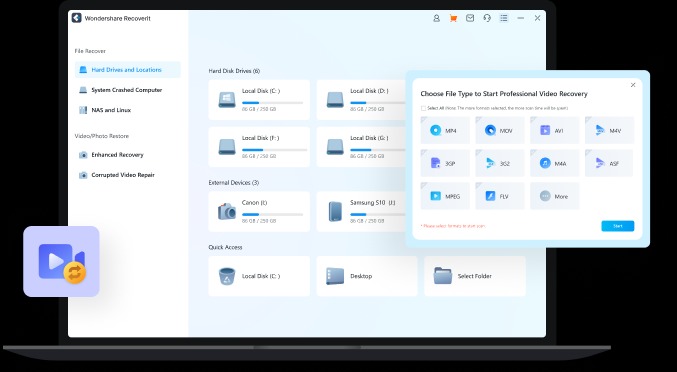Choose the Samsung S10 (J:) device
The height and width of the screenshot is (372, 677).
362,211
